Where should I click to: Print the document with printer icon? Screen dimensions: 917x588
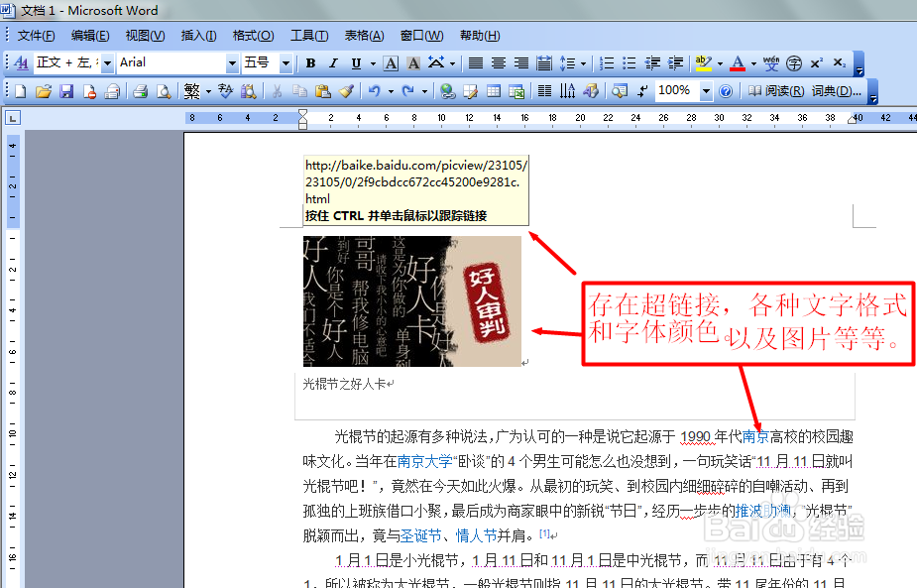coord(140,91)
